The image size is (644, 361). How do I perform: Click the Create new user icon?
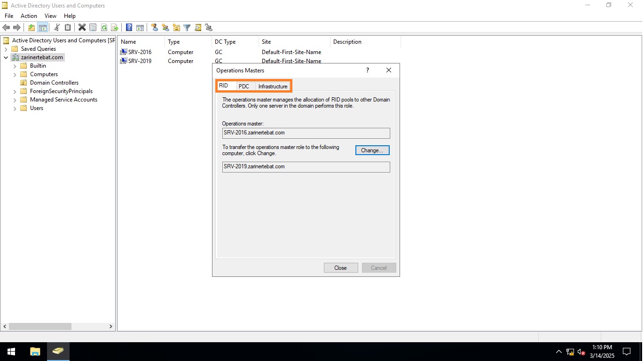[154, 28]
